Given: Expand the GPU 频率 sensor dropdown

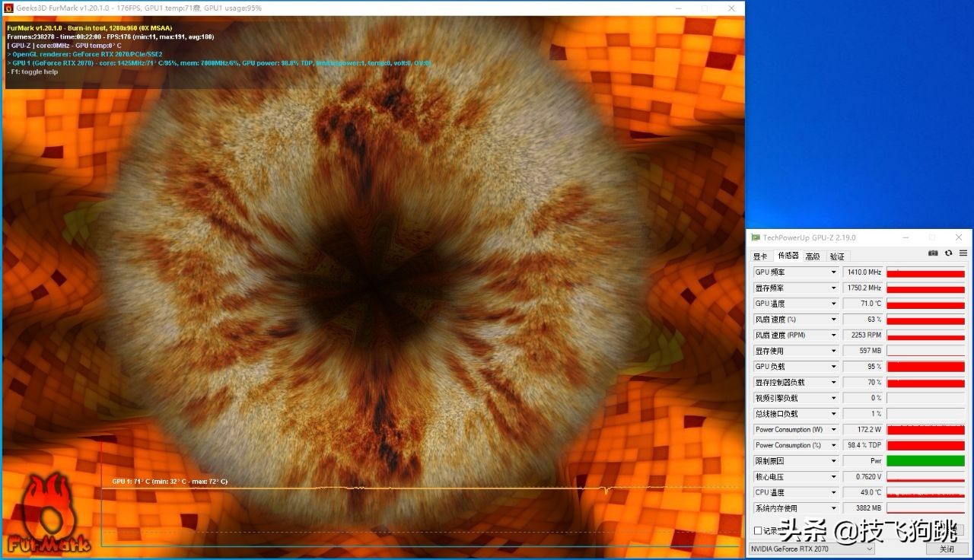Looking at the screenshot, I should pos(832,272).
